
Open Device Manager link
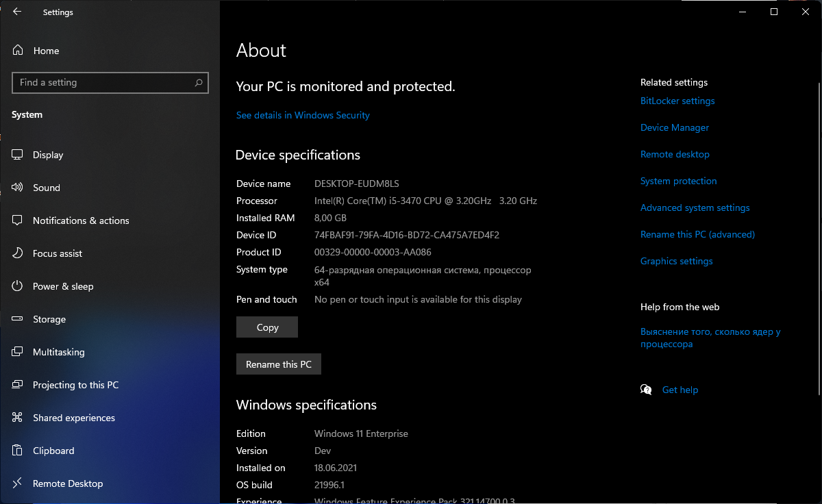675,127
